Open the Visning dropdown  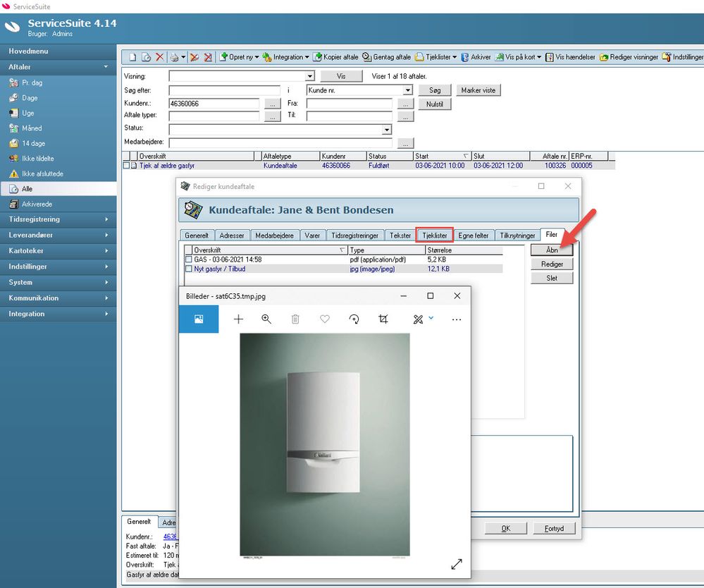(310, 76)
